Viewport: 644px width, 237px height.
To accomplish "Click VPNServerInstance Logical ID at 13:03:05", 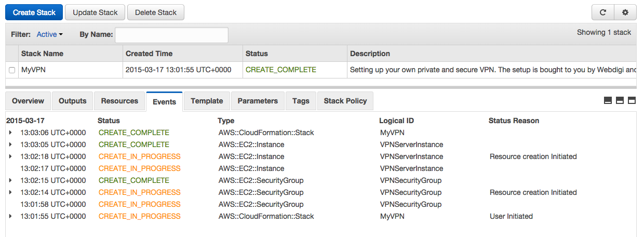I will coord(412,144).
